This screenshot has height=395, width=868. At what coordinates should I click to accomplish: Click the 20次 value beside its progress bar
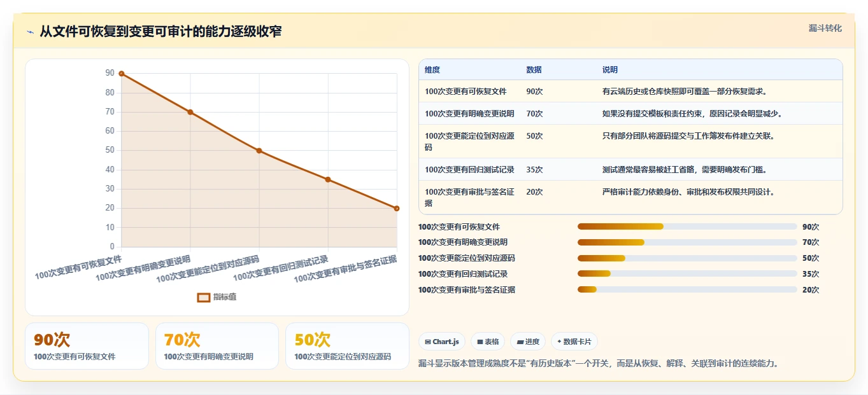[x=811, y=290]
